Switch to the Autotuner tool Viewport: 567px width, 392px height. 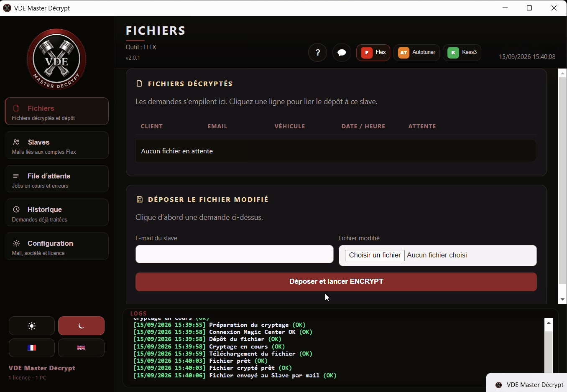point(417,53)
